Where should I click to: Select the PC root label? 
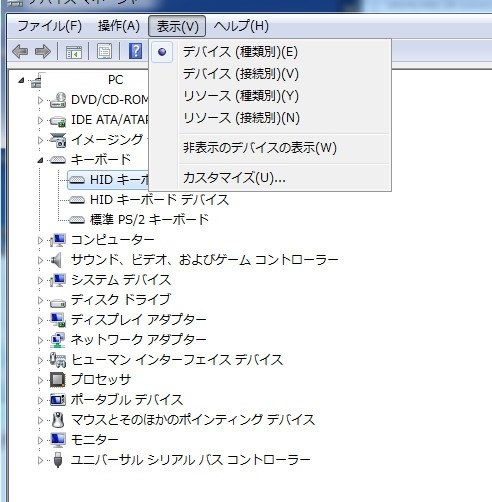click(x=116, y=80)
